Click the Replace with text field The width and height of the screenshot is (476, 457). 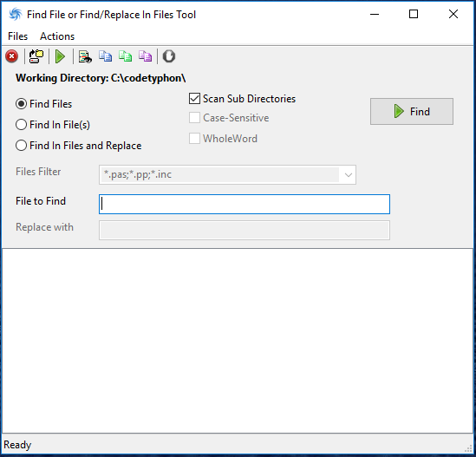[x=245, y=230]
